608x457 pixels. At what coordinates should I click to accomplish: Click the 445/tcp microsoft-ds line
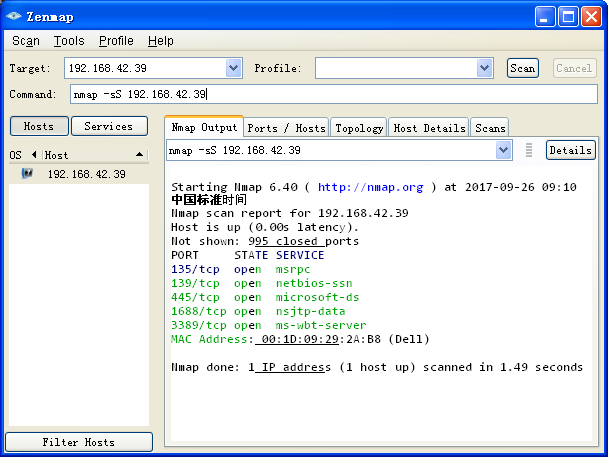265,297
